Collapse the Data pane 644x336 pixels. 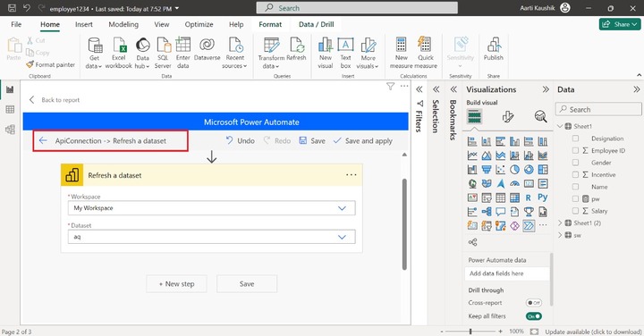pos(636,89)
